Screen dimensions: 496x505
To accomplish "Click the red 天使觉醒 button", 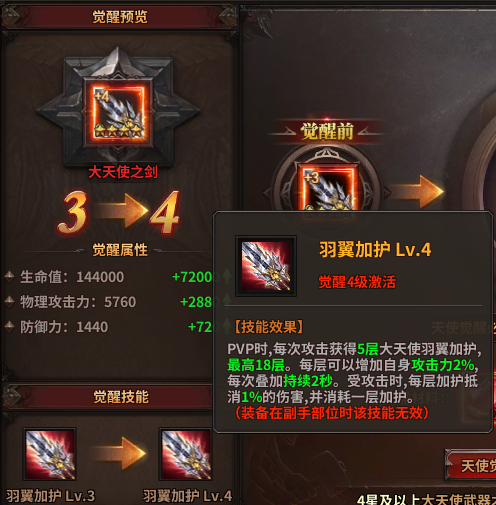I will point(471,466).
